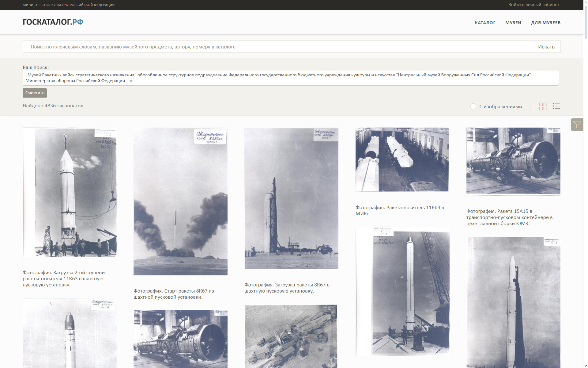
Task: Open the КАТАЛОГ menu item
Action: point(485,23)
